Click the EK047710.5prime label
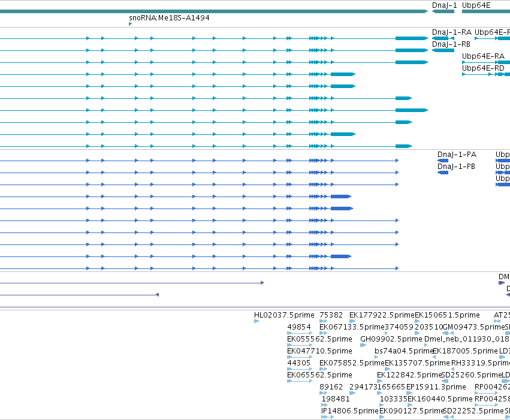The width and height of the screenshot is (510, 420). tap(319, 351)
